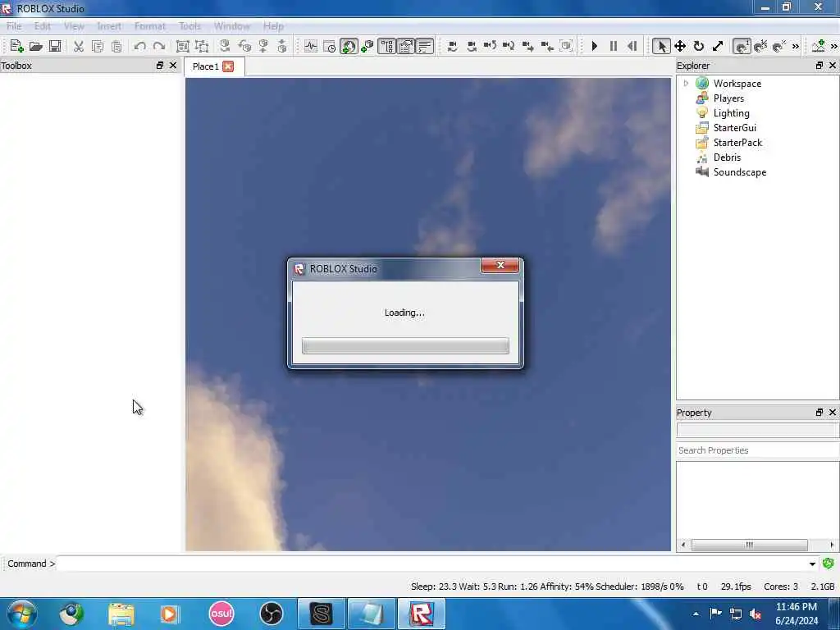Screen dimensions: 840x630
Task: Select Lighting in Explorer
Action: point(731,113)
